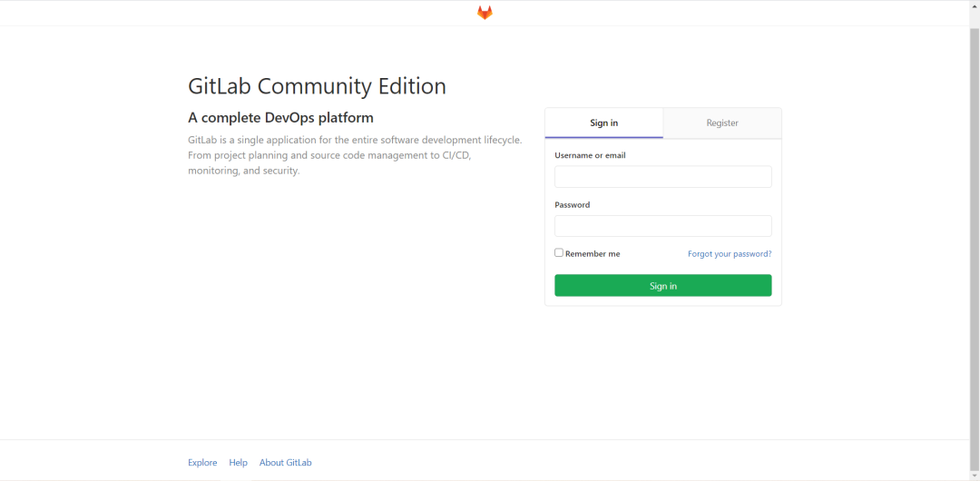Screen dimensions: 980x481
Task: Focus the Password input field
Action: 663,226
